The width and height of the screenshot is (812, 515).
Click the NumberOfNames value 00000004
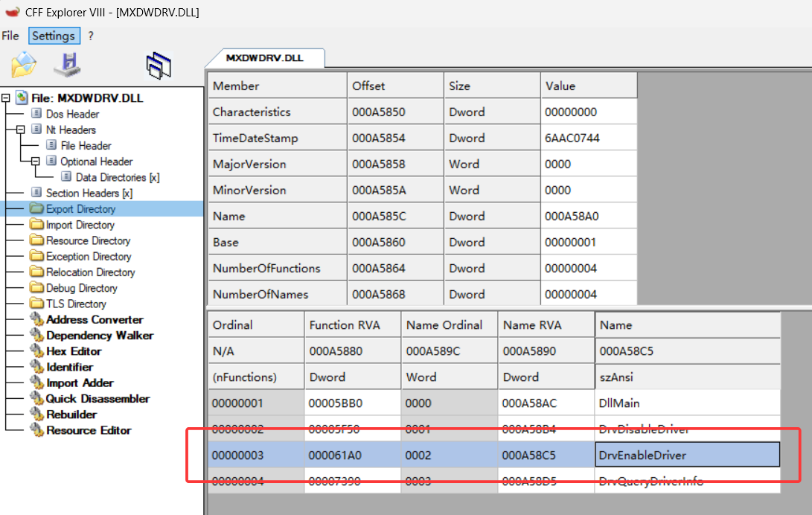click(589, 294)
